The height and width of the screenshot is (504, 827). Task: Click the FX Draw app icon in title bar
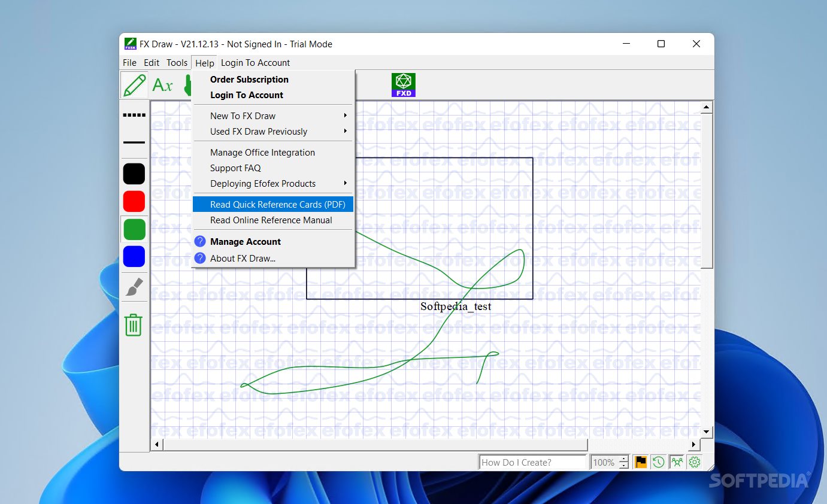[130, 44]
